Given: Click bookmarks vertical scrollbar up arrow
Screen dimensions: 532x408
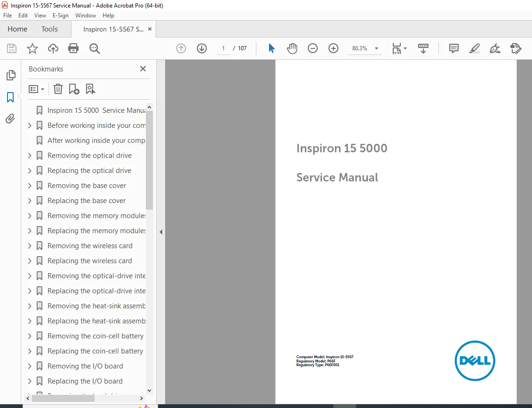Looking at the screenshot, I should click(149, 107).
